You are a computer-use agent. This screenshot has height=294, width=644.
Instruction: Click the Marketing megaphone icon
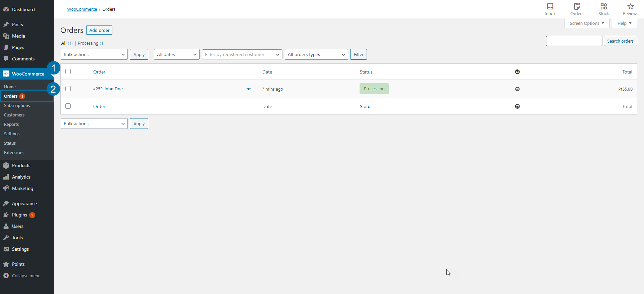click(6, 188)
